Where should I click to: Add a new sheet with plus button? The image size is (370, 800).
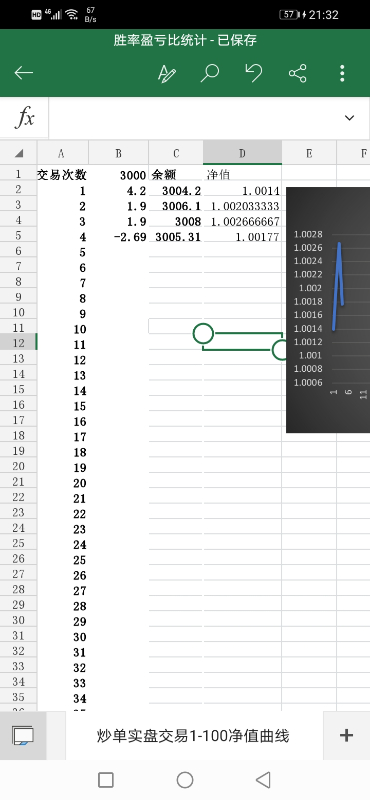347,735
